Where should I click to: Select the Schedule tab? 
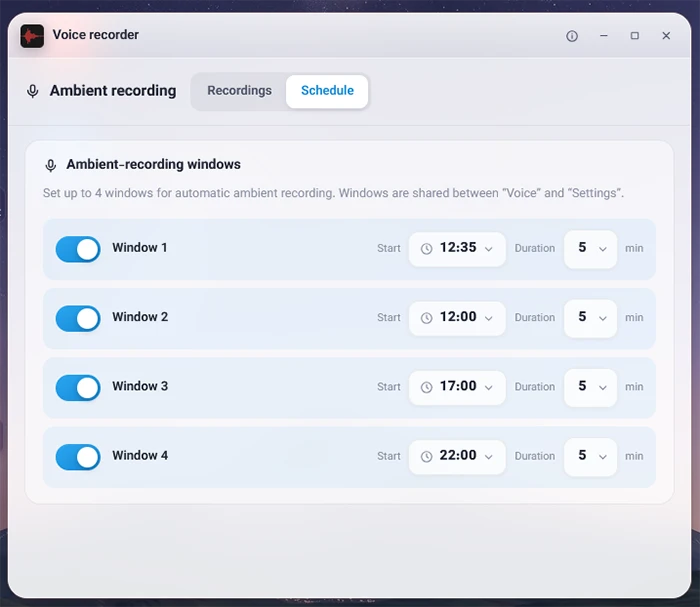coord(327,91)
